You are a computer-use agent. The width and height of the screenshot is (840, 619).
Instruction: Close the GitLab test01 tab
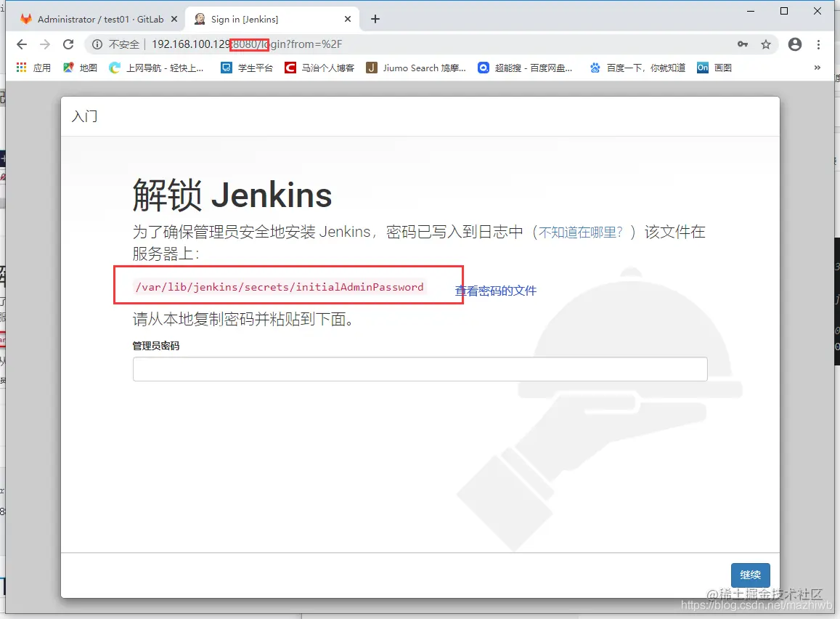(174, 20)
